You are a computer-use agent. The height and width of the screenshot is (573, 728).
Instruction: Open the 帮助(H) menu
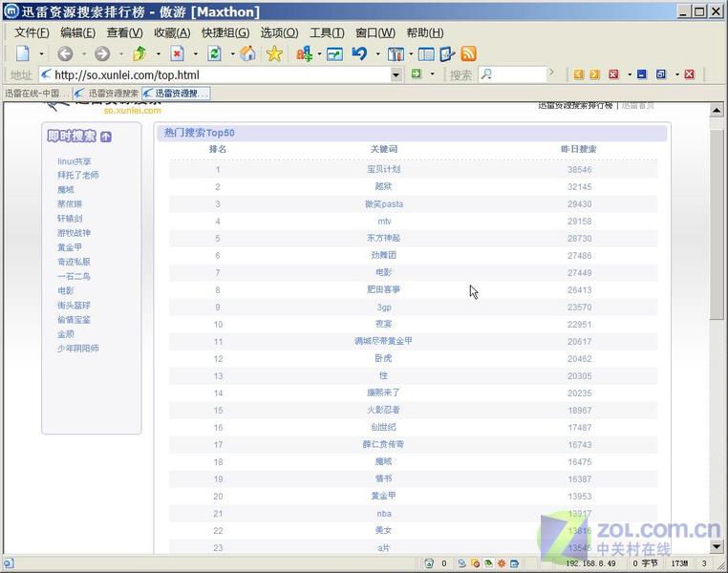point(425,32)
